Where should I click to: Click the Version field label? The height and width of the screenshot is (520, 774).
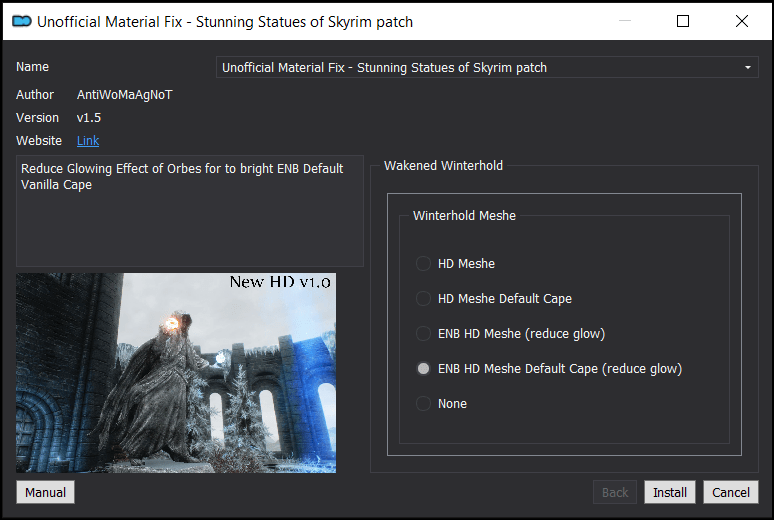tap(38, 118)
